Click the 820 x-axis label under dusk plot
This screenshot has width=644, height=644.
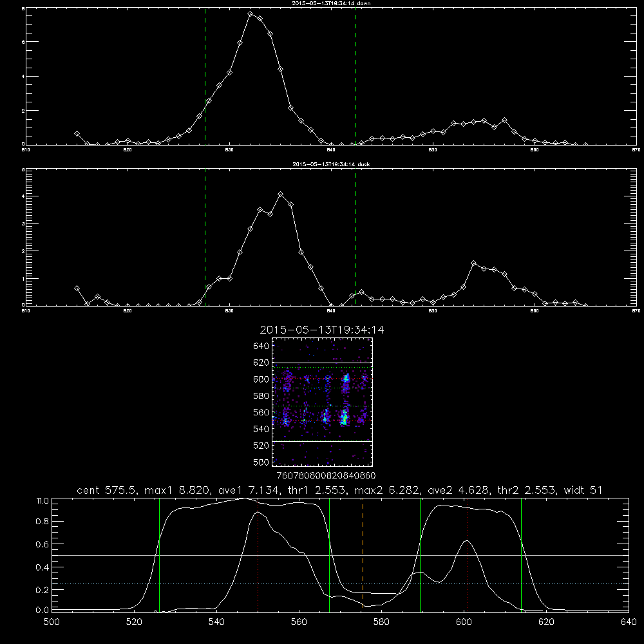pyautogui.click(x=128, y=311)
